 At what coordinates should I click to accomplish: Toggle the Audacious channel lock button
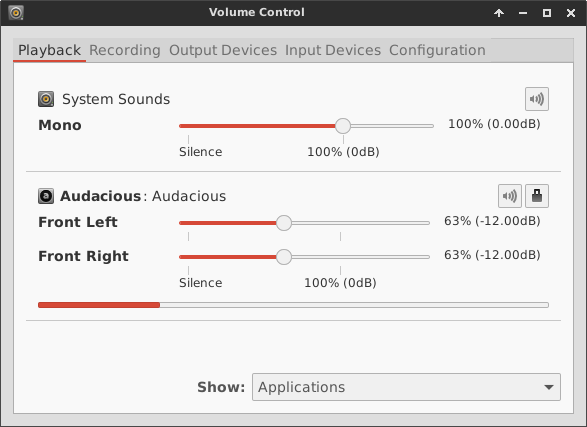point(537,196)
